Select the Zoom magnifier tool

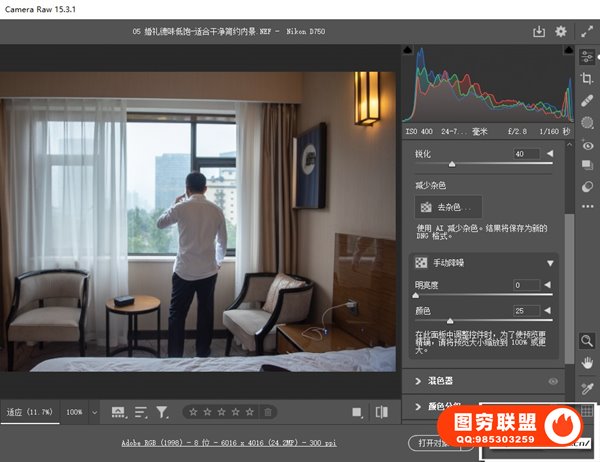[x=588, y=341]
